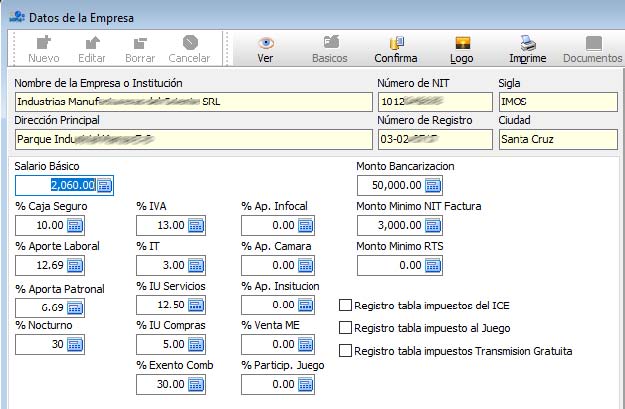This screenshot has height=409, width=625.
Task: Click the Editar toolbar icon
Action: coord(92,42)
